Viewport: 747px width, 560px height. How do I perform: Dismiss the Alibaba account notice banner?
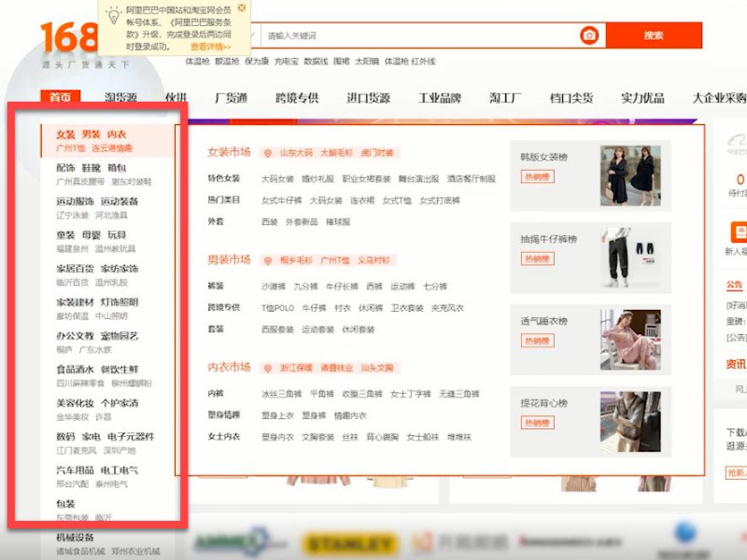click(243, 7)
